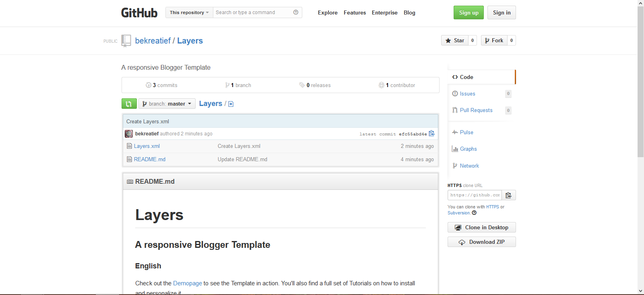Click the Fork count number

(512, 40)
